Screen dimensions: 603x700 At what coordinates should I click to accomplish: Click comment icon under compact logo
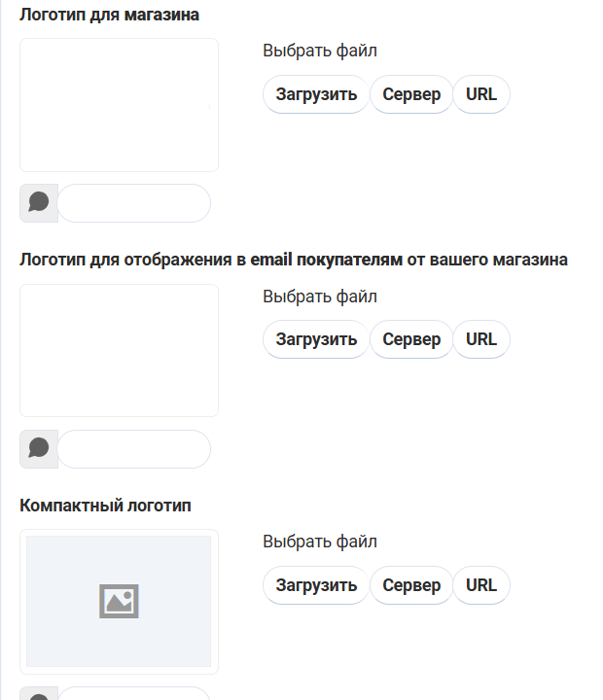point(39,695)
